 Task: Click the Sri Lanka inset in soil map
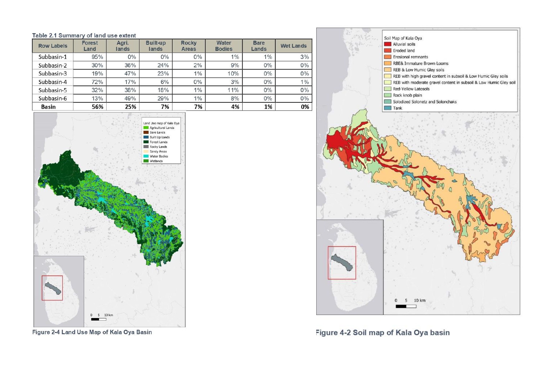click(350, 267)
